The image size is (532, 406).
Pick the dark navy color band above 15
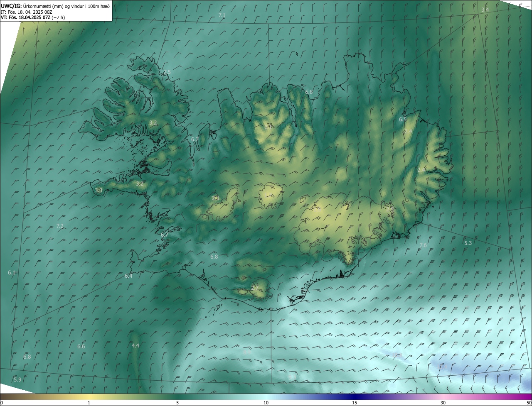pos(355,397)
